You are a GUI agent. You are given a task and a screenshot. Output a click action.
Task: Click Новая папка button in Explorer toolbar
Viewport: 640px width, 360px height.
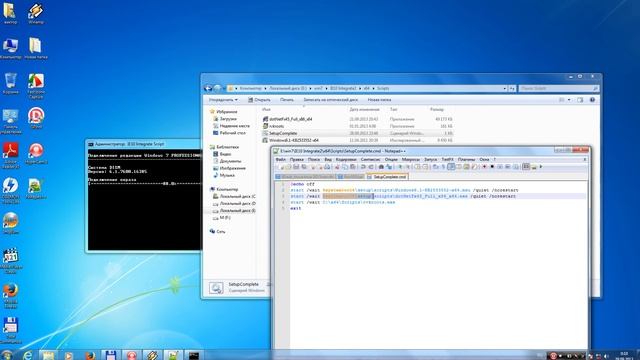coord(379,100)
